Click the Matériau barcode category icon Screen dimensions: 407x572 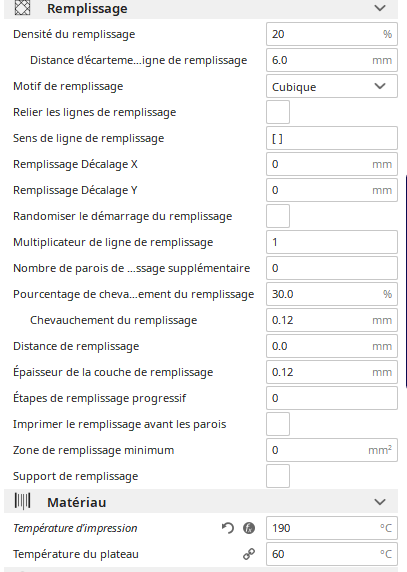(x=22, y=501)
